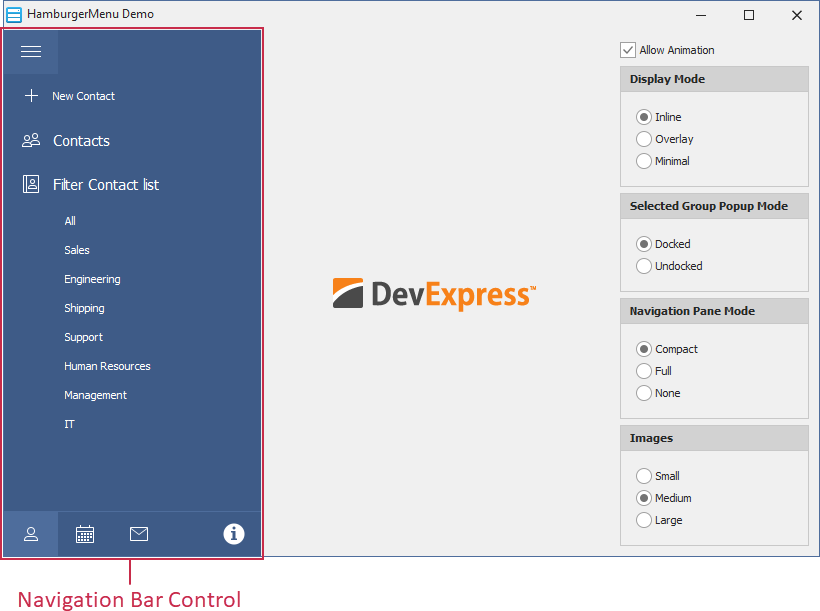Screen dimensions: 820x611
Task: Click the hamburger menu icon
Action: [x=31, y=51]
